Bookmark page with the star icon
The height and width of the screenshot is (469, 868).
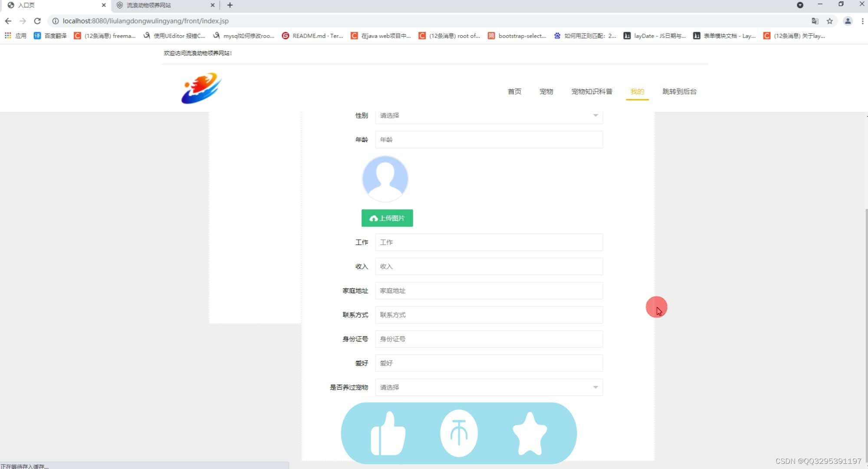830,21
